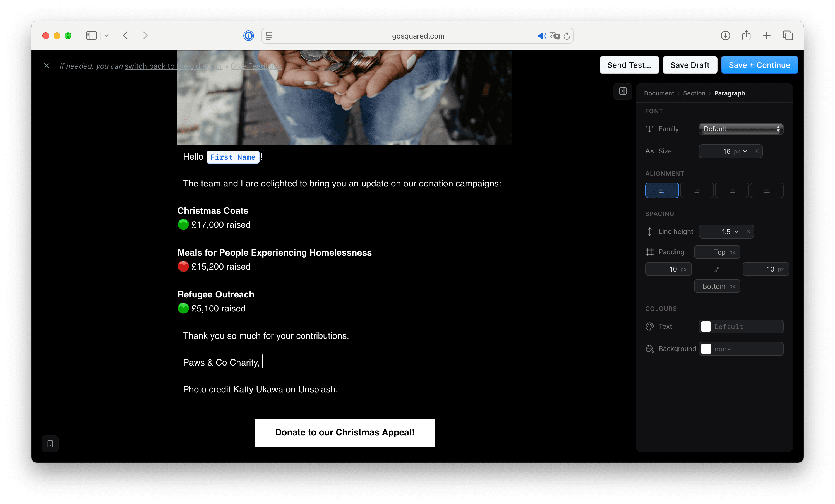Click the gosquared.com address bar
835x504 pixels.
[x=418, y=36]
